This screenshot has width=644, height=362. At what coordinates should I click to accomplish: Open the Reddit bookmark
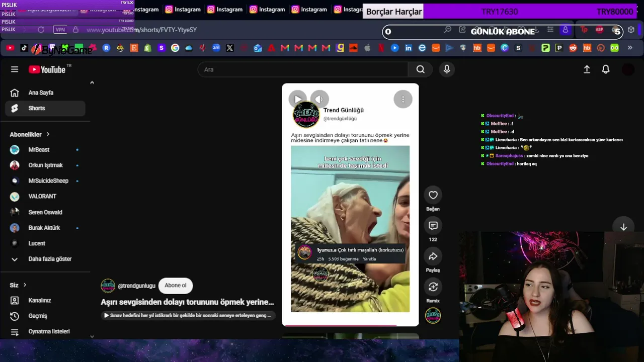pos(573,48)
